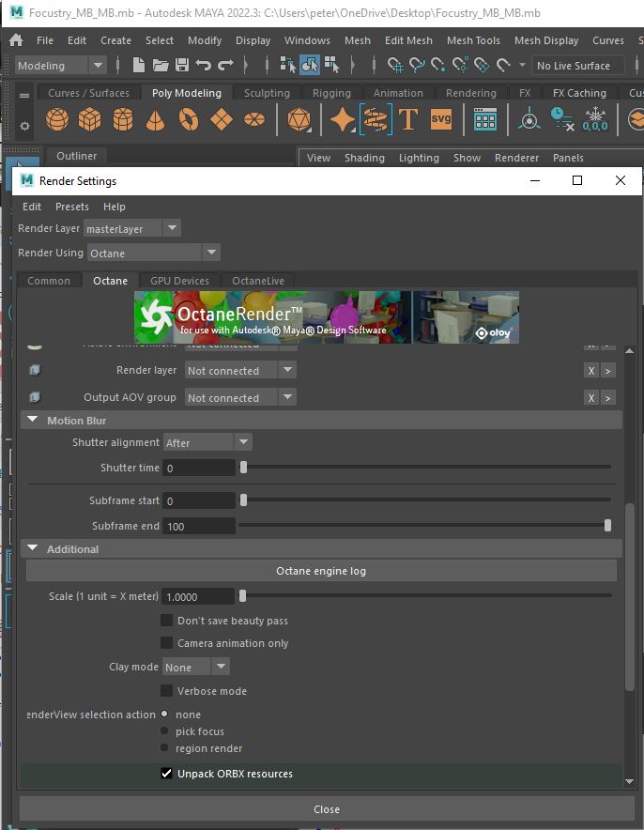Collapse the Additional section
Screen dimensions: 644x830
click(x=32, y=548)
